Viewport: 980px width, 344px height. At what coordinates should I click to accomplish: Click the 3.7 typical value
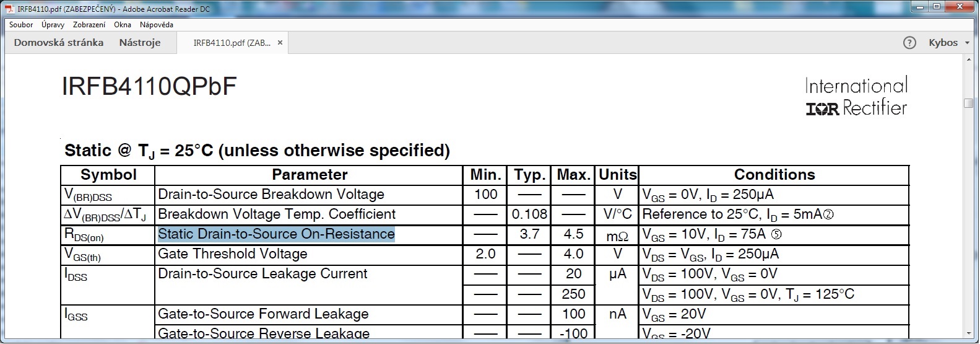[529, 234]
